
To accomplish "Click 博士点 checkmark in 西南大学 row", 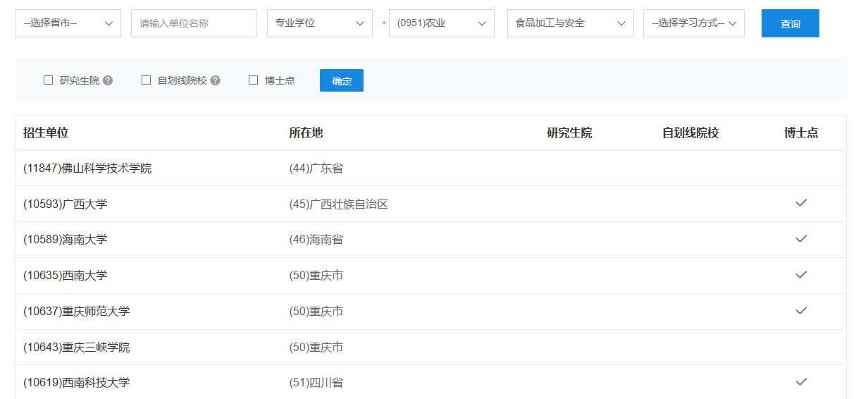I will [801, 274].
